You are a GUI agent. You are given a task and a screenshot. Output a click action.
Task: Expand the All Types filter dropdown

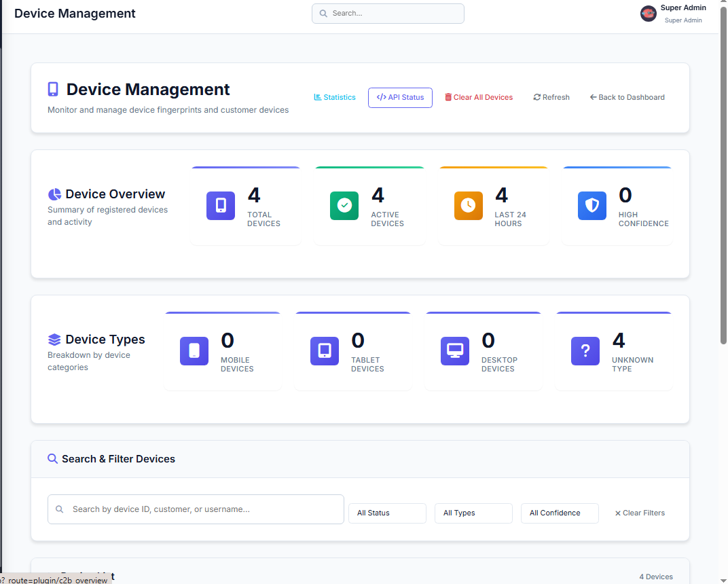pos(473,513)
